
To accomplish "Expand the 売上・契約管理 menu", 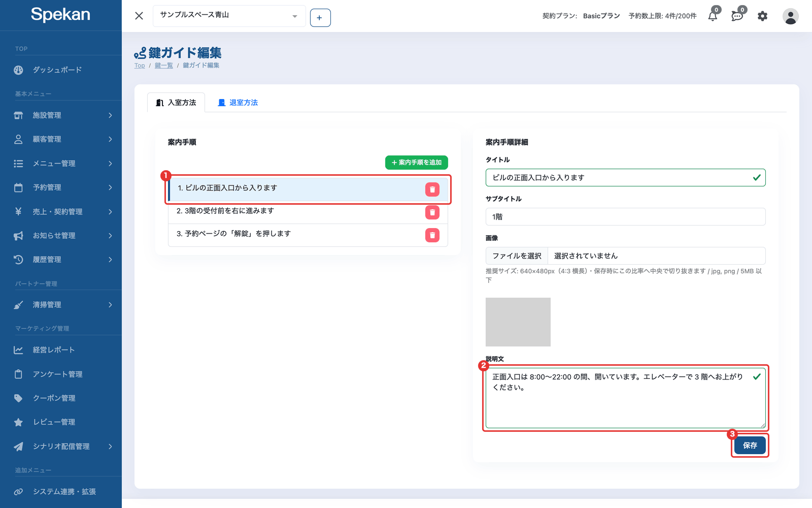I will 61,212.
